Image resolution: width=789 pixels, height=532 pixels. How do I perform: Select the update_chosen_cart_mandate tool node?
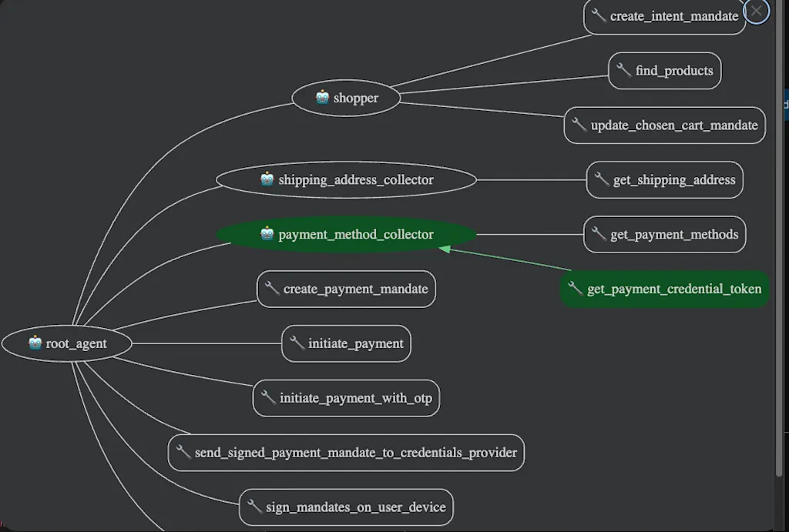click(x=665, y=125)
